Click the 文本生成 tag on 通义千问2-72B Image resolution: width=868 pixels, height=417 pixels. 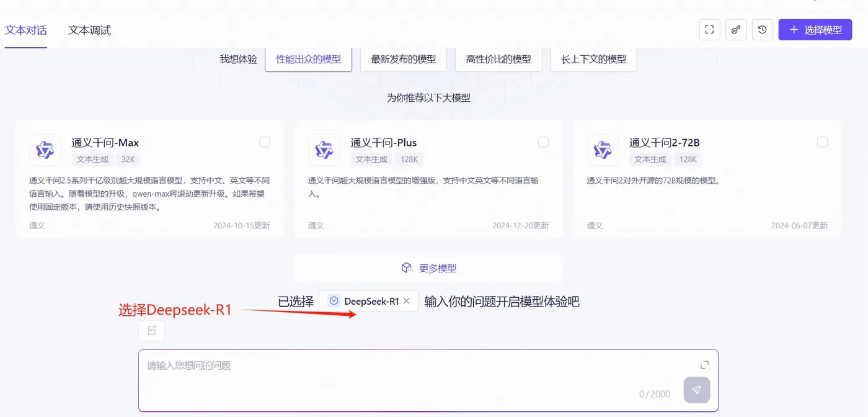(650, 159)
